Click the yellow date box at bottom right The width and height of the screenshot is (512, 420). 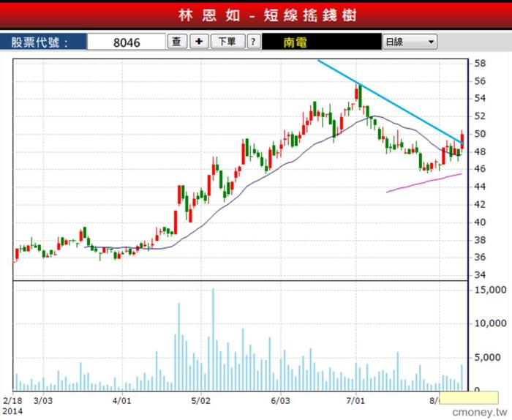tap(456, 399)
